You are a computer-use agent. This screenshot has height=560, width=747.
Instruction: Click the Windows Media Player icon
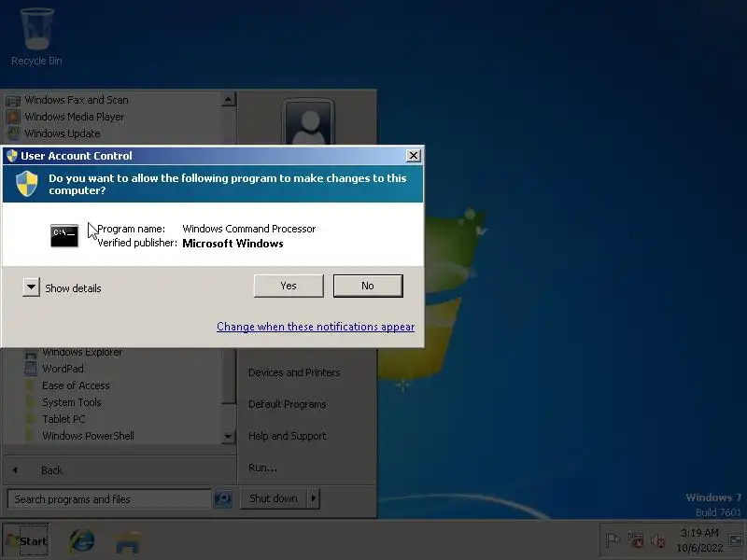(x=13, y=117)
